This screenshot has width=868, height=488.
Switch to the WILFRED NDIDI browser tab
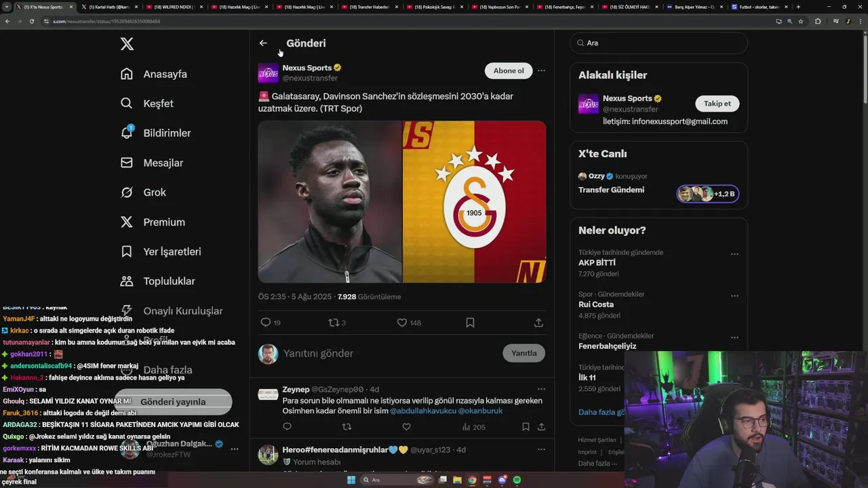[x=174, y=7]
